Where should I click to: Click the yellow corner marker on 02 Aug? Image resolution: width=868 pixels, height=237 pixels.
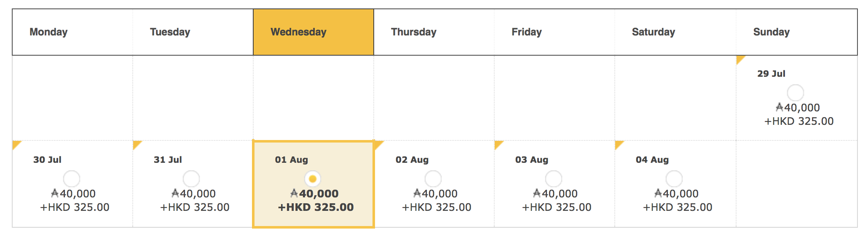[378, 144]
